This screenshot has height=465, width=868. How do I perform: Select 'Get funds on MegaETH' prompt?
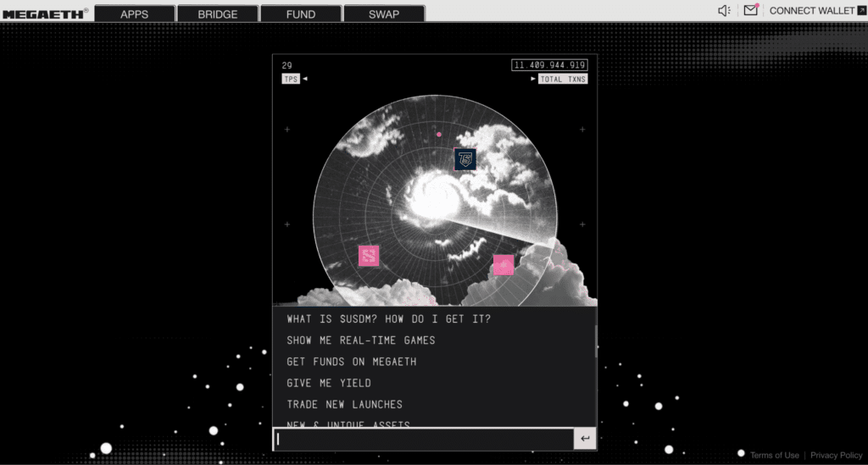(352, 362)
